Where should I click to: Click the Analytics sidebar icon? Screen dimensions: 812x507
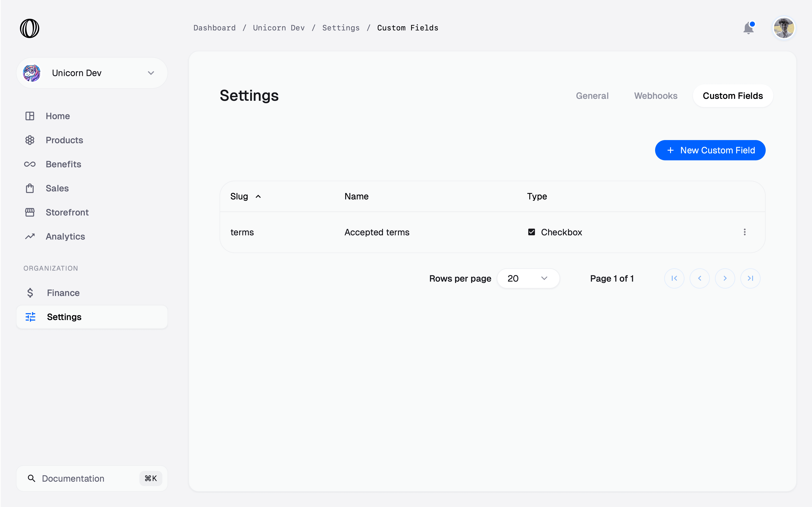click(30, 236)
